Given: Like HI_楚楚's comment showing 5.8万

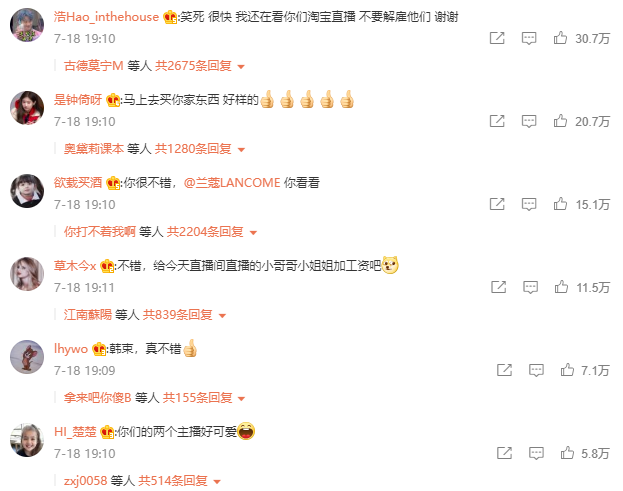Looking at the screenshot, I should [567, 453].
